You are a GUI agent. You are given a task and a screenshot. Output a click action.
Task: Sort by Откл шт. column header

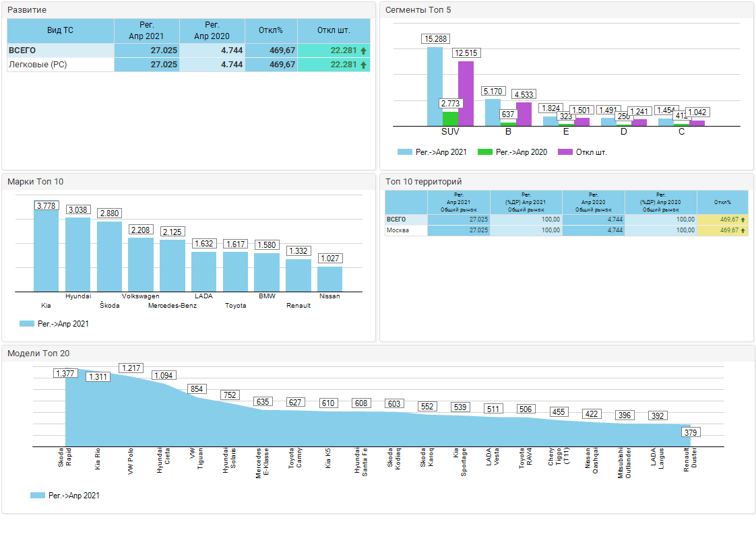pyautogui.click(x=334, y=31)
